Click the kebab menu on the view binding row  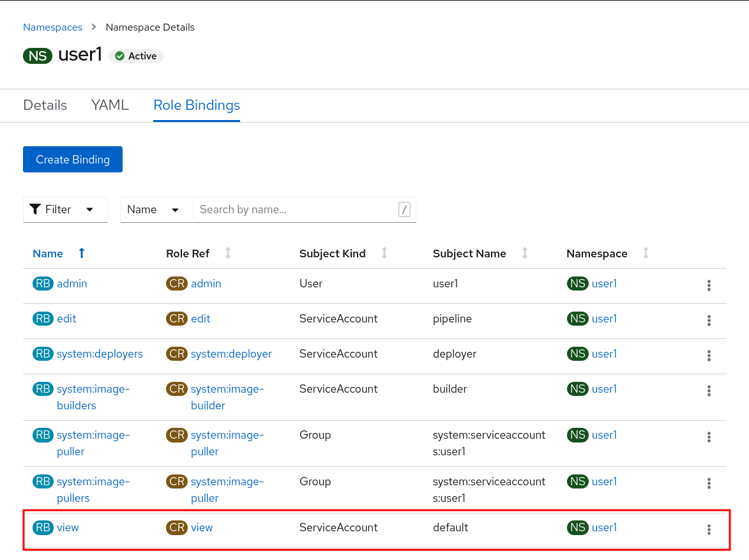[x=708, y=529]
